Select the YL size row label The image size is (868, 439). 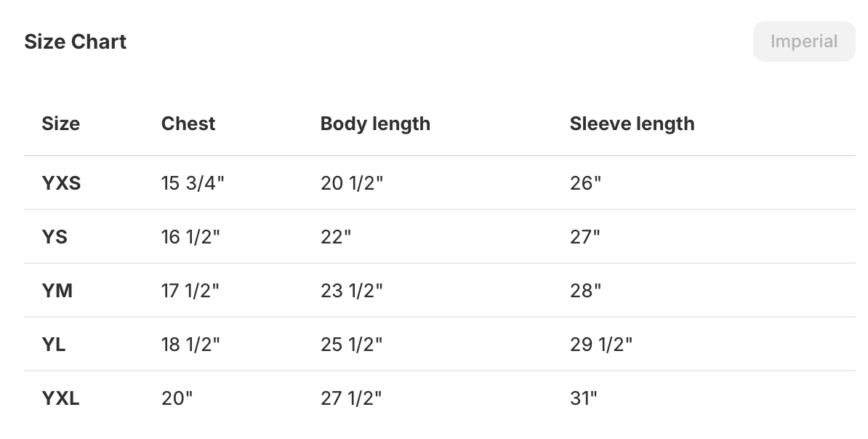(x=54, y=345)
